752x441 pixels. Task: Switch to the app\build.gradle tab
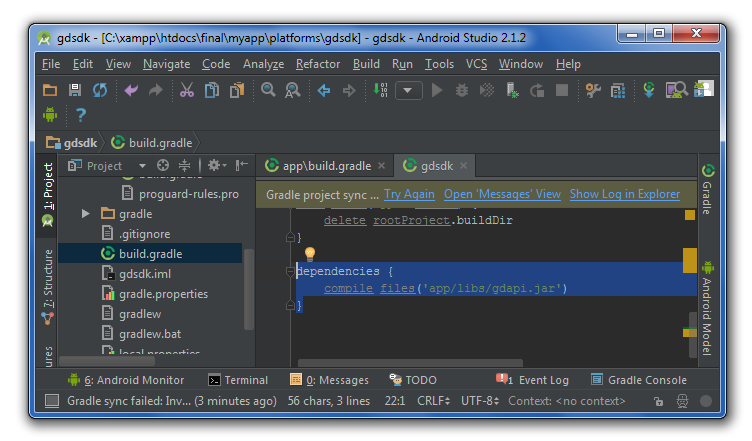(x=325, y=166)
